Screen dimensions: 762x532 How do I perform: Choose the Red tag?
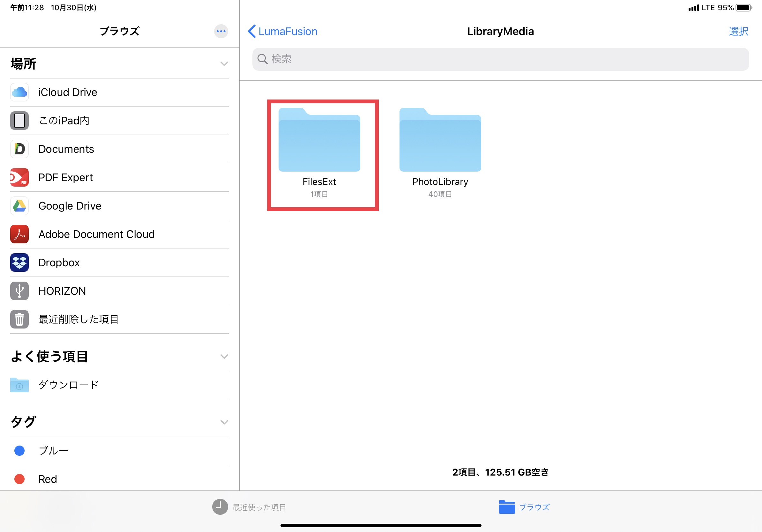pyautogui.click(x=48, y=479)
